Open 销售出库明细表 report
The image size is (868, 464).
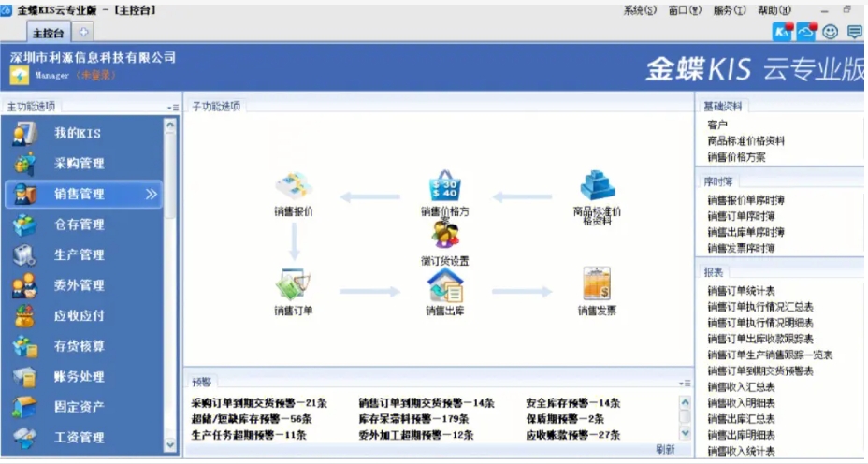[741, 436]
